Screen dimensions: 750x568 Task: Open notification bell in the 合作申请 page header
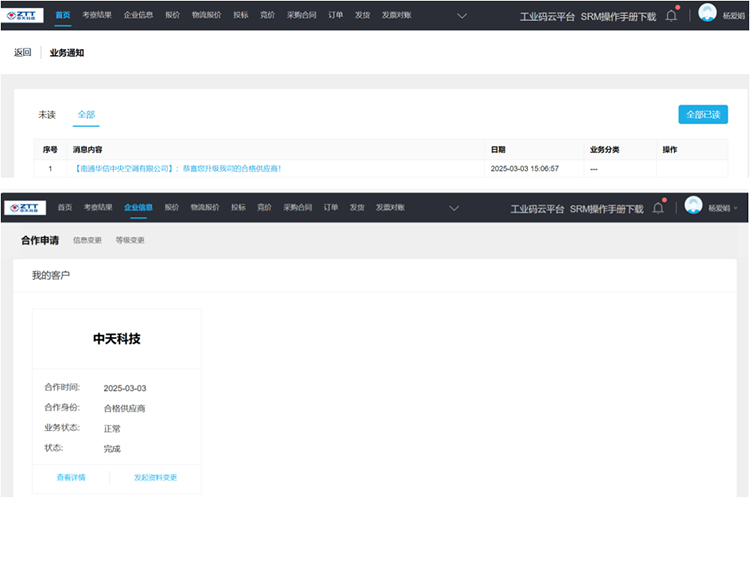658,208
